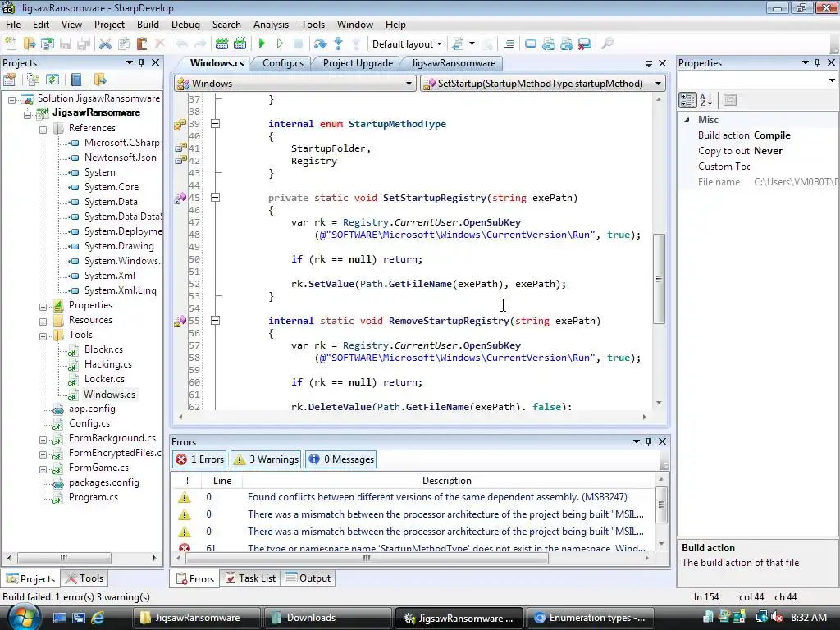The image size is (840, 630).
Task: Click the Clear Bookmarks icon with red X
Action: click(x=584, y=44)
